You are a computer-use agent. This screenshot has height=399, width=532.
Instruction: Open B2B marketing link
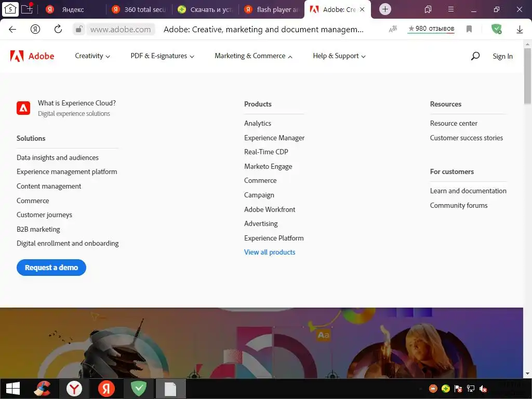point(38,229)
